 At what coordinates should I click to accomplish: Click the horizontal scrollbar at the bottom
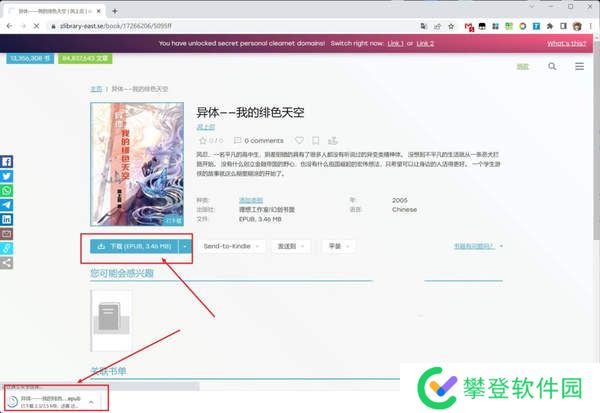click(x=100, y=387)
